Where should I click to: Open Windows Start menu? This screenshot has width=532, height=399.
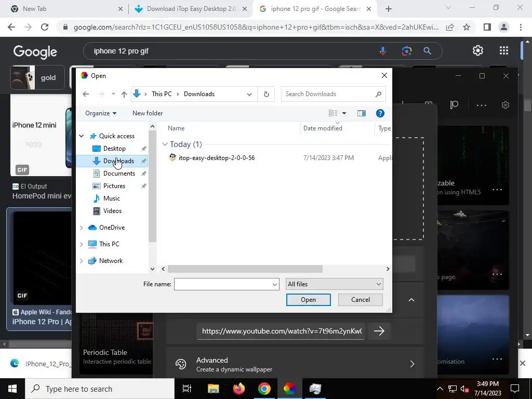coord(12,389)
